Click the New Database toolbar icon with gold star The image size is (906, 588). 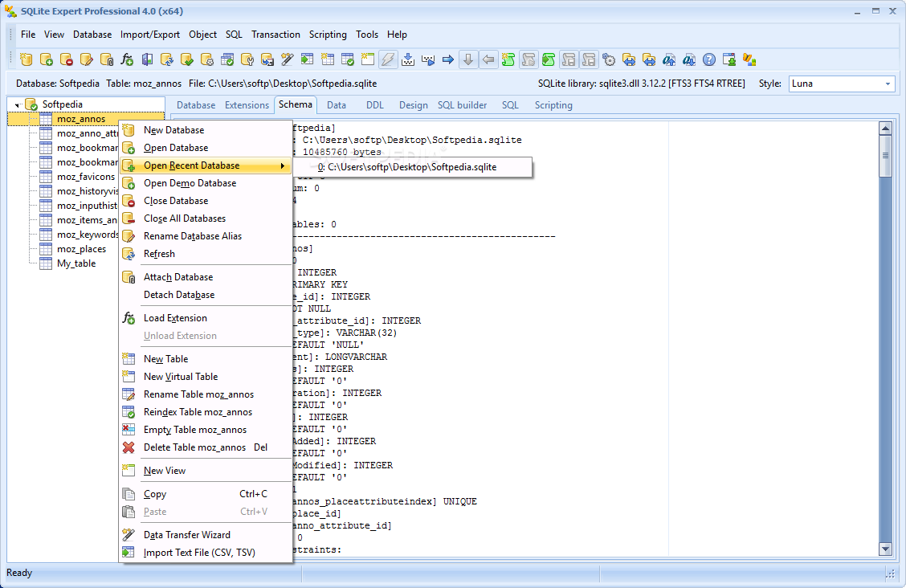26,59
